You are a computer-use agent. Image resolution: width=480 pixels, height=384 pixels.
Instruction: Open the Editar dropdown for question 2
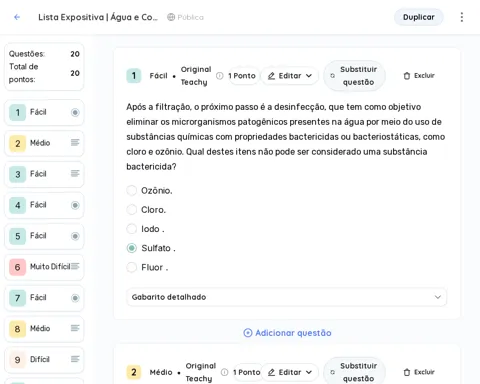pyautogui.click(x=290, y=372)
